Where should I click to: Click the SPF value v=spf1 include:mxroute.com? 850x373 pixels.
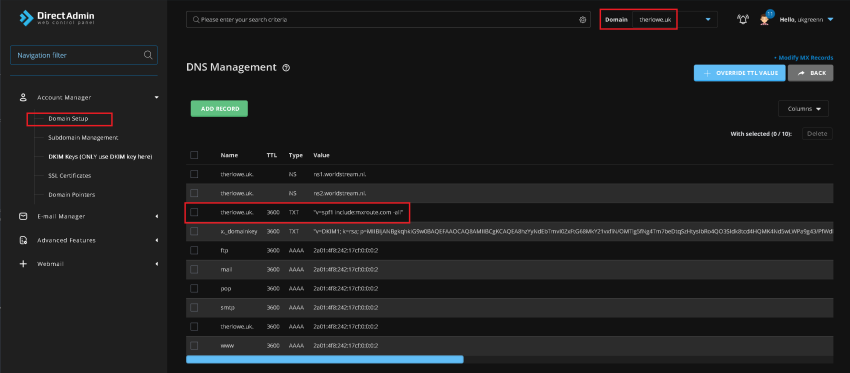(358, 212)
